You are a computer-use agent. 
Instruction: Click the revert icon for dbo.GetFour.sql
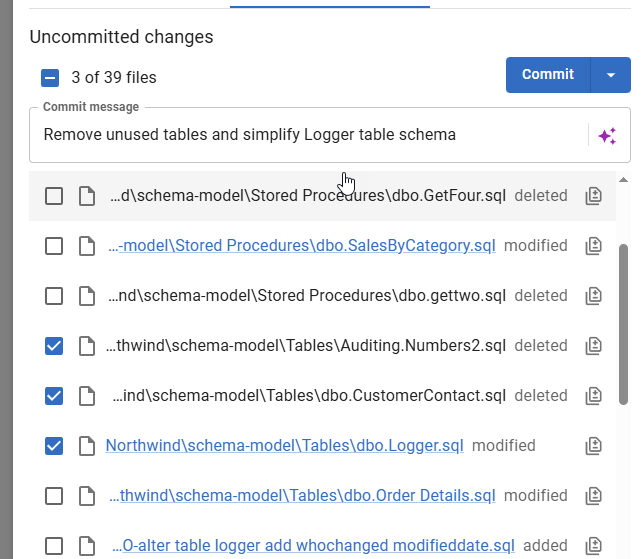pyautogui.click(x=594, y=196)
